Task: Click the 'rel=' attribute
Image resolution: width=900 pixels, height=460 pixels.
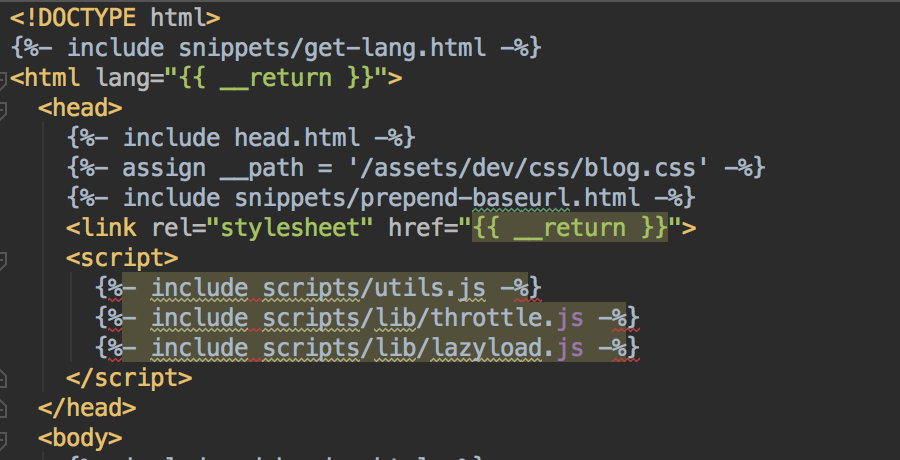Action: click(x=178, y=227)
